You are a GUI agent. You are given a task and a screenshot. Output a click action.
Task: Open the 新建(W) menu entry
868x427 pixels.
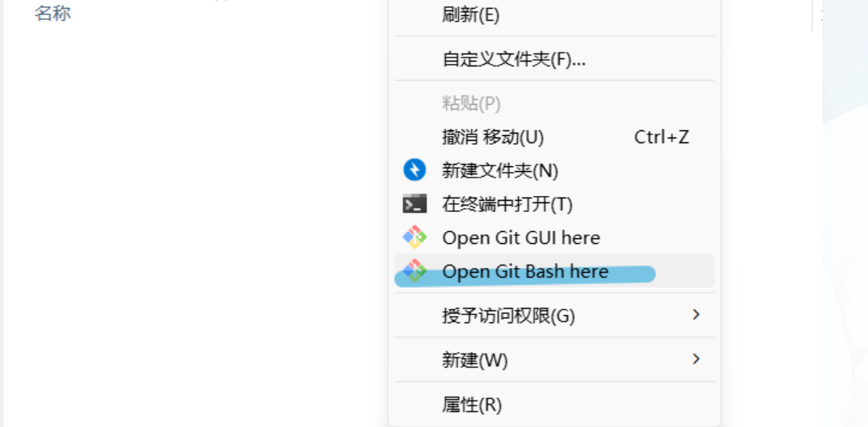[x=554, y=360]
